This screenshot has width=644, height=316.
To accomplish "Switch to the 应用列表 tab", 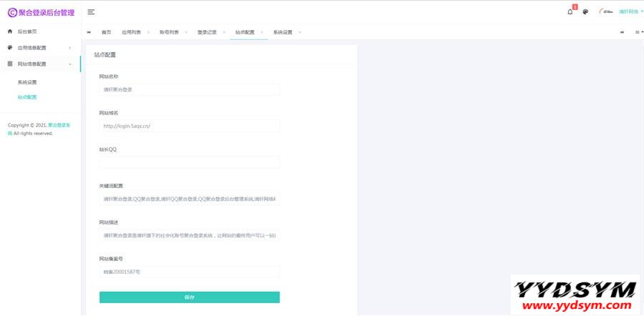I will click(131, 32).
